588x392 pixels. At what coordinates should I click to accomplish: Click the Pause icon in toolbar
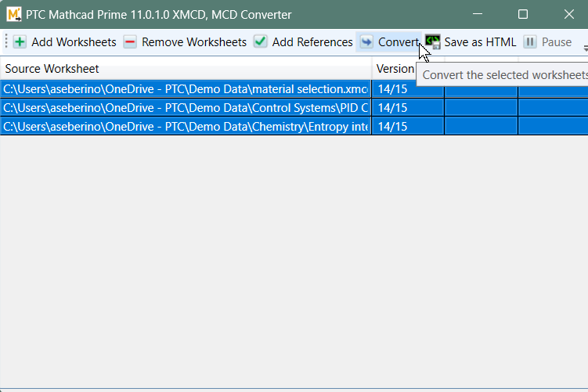click(530, 42)
